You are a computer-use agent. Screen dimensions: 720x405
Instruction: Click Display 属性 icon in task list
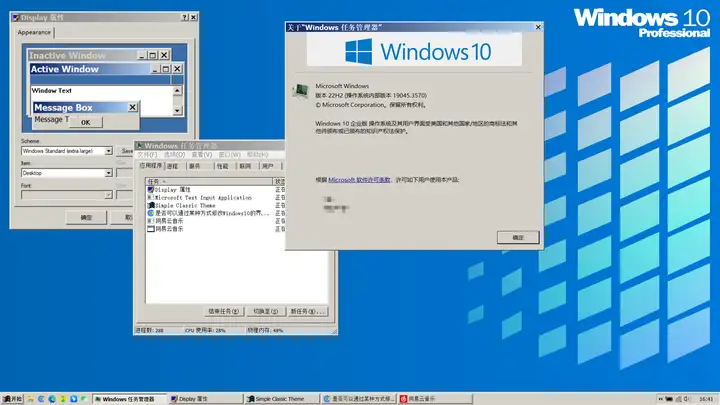151,189
